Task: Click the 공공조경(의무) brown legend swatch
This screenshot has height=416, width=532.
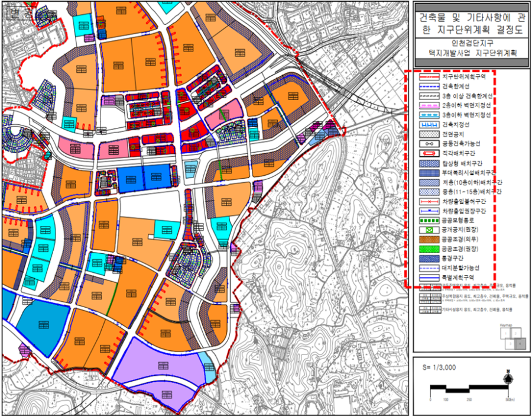Action: [x=429, y=240]
